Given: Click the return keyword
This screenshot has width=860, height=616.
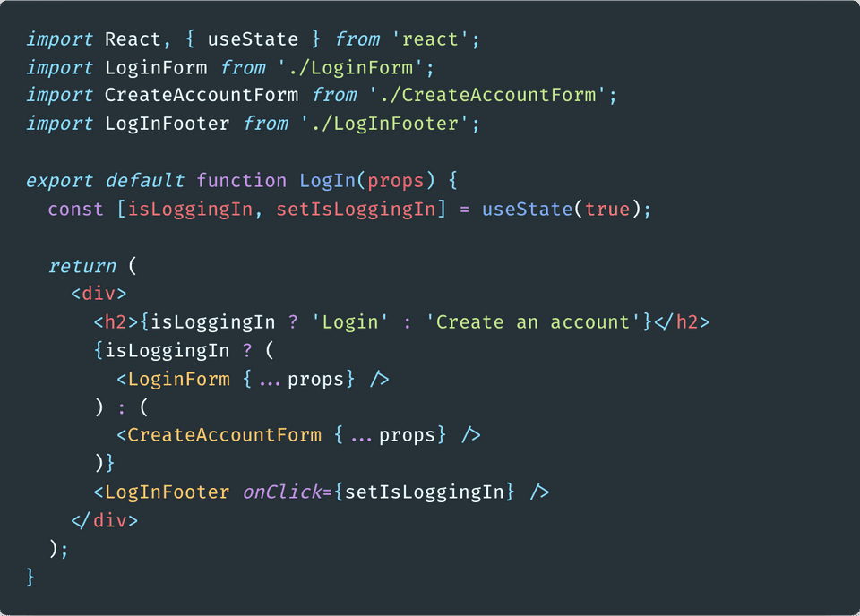Looking at the screenshot, I should tap(82, 266).
